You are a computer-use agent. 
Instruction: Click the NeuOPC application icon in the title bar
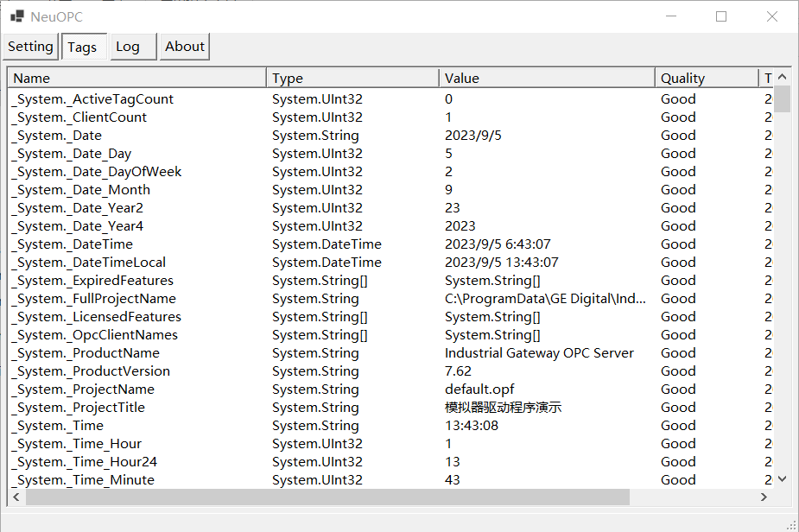tap(16, 16)
